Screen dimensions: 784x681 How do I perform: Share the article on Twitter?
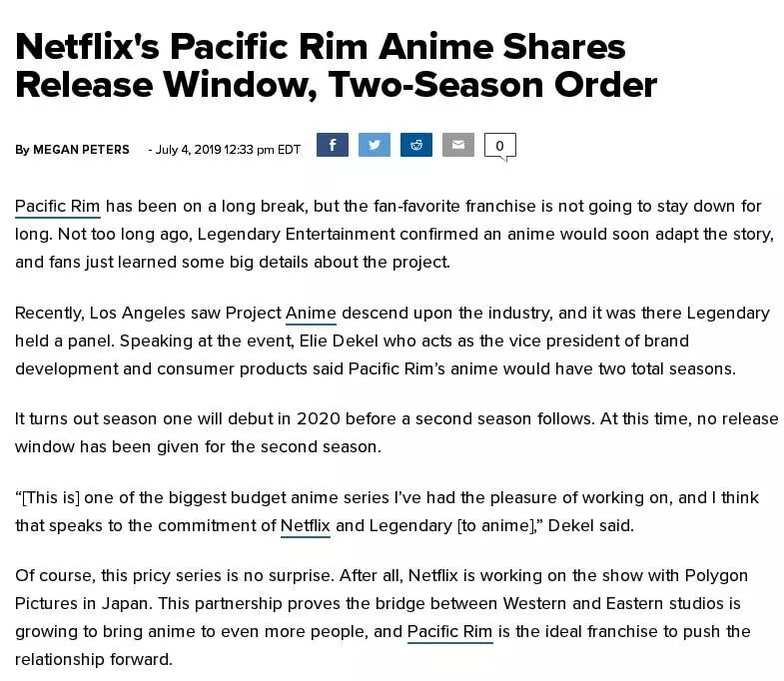pos(374,145)
